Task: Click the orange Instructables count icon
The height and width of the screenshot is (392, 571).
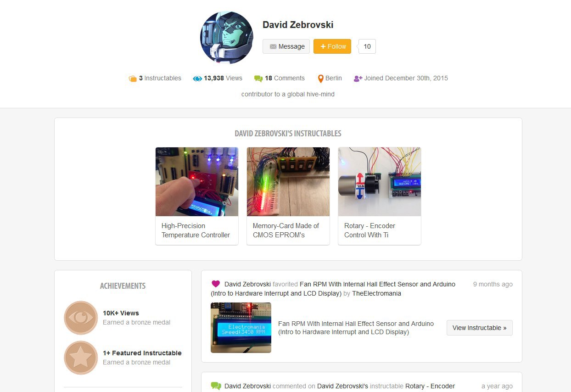Action: pos(133,78)
